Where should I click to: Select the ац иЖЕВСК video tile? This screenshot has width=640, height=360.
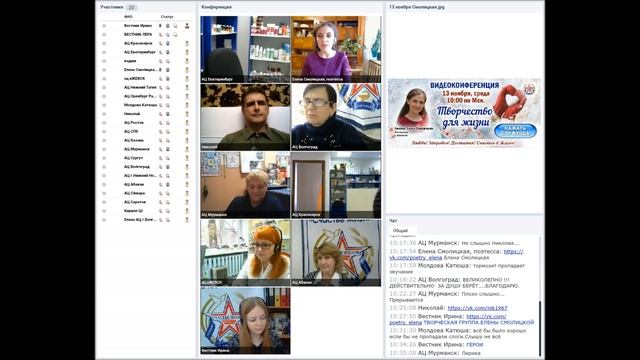(245, 253)
